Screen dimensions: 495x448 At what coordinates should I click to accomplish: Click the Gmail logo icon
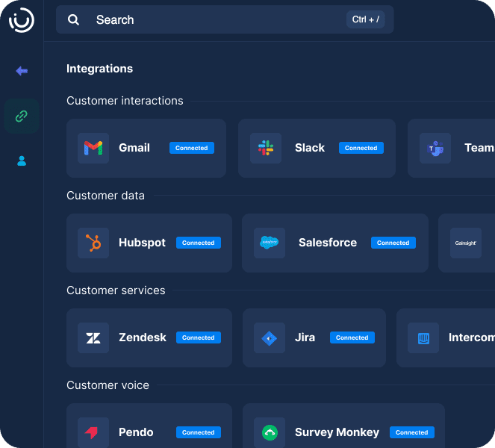pos(93,148)
